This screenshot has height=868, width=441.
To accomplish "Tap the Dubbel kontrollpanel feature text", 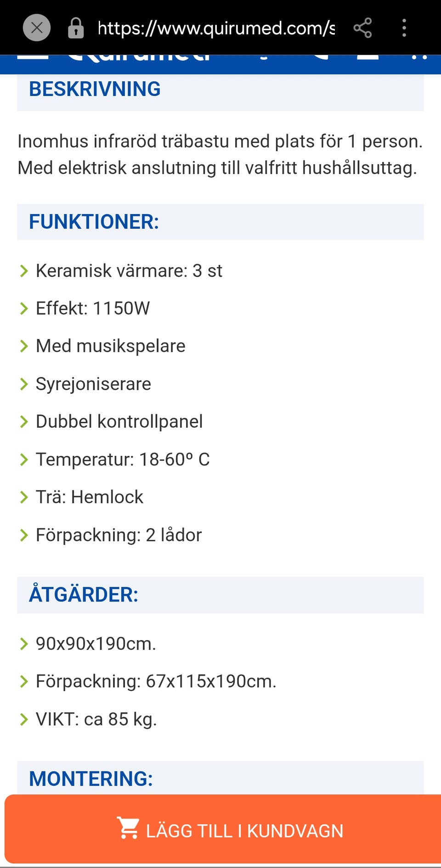I will tap(119, 422).
